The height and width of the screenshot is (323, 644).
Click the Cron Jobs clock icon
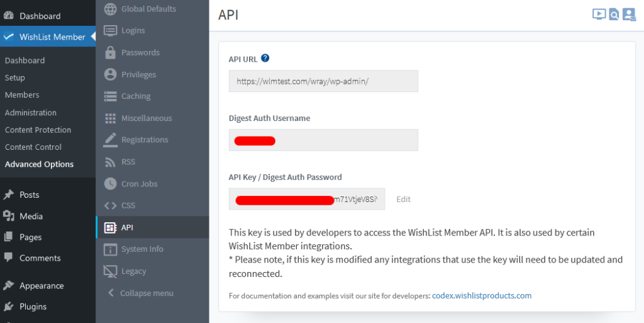[x=110, y=184]
